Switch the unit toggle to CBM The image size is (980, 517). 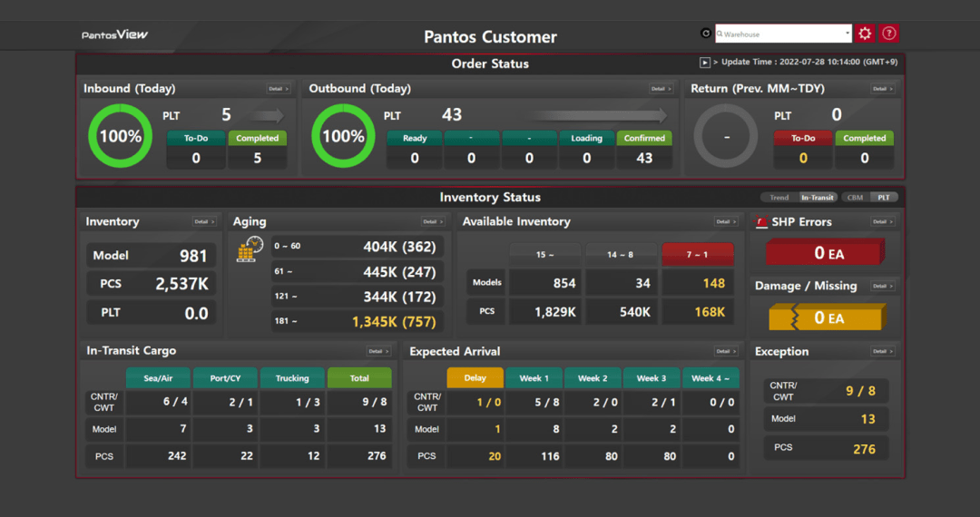tap(855, 198)
